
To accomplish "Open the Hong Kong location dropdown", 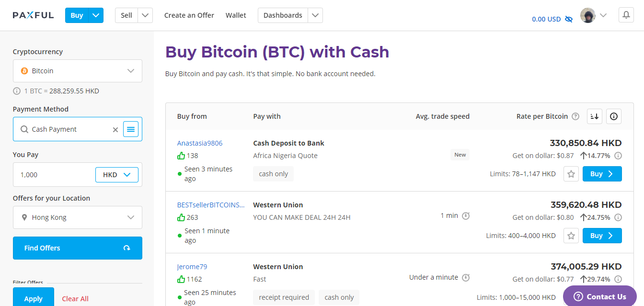I will 78,217.
